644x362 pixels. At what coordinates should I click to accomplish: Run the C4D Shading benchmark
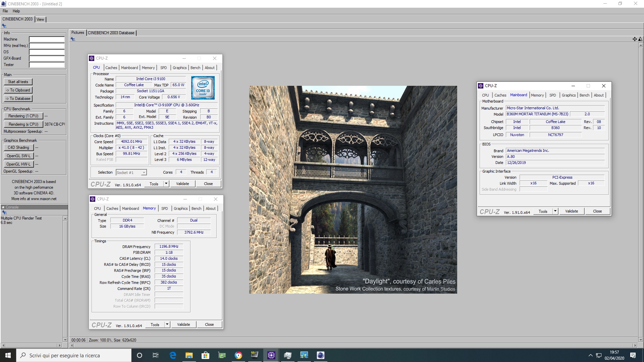18,147
